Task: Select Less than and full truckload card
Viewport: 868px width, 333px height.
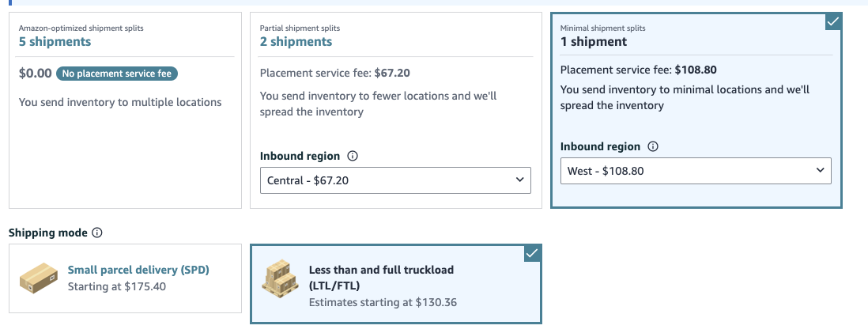Action: point(396,284)
